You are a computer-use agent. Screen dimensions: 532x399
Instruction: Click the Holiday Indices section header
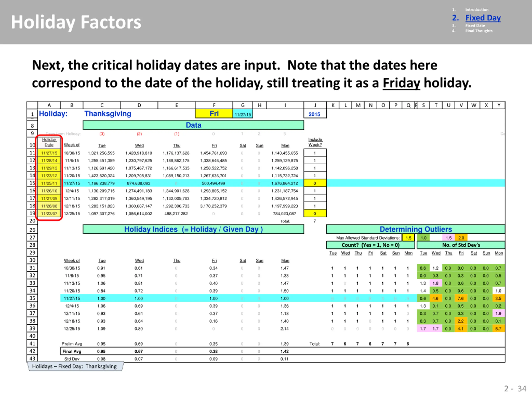pos(193,229)
